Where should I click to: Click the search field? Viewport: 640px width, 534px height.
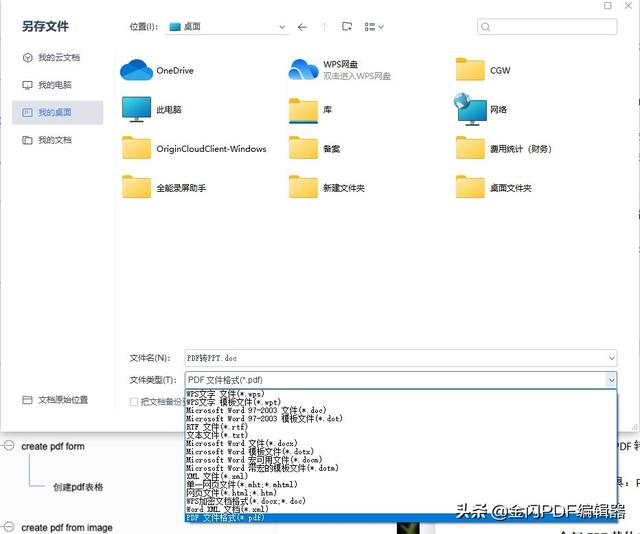pyautogui.click(x=547, y=27)
